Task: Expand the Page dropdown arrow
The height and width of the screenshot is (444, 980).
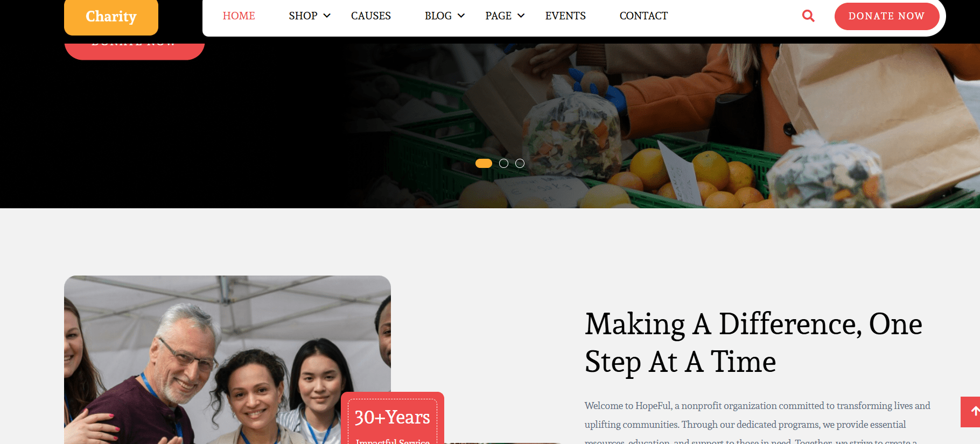Action: click(x=521, y=16)
